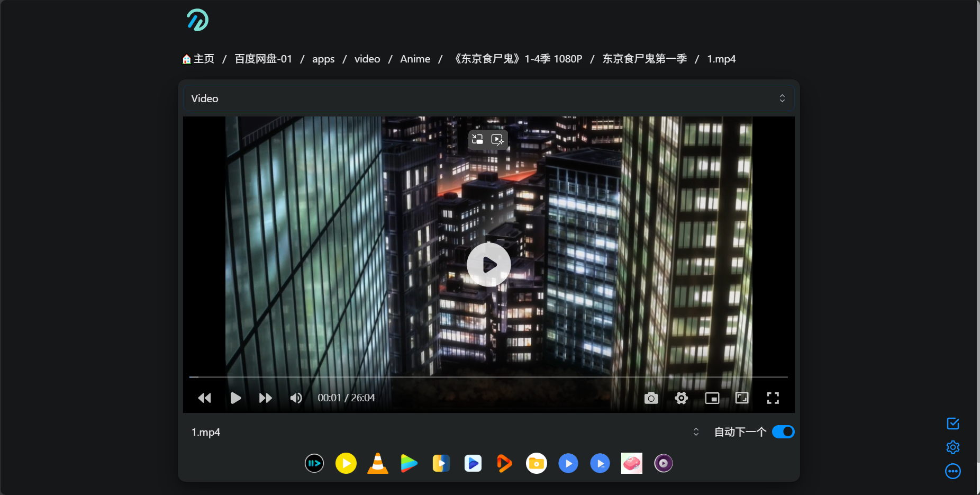Enter fullscreen mode

click(x=773, y=398)
